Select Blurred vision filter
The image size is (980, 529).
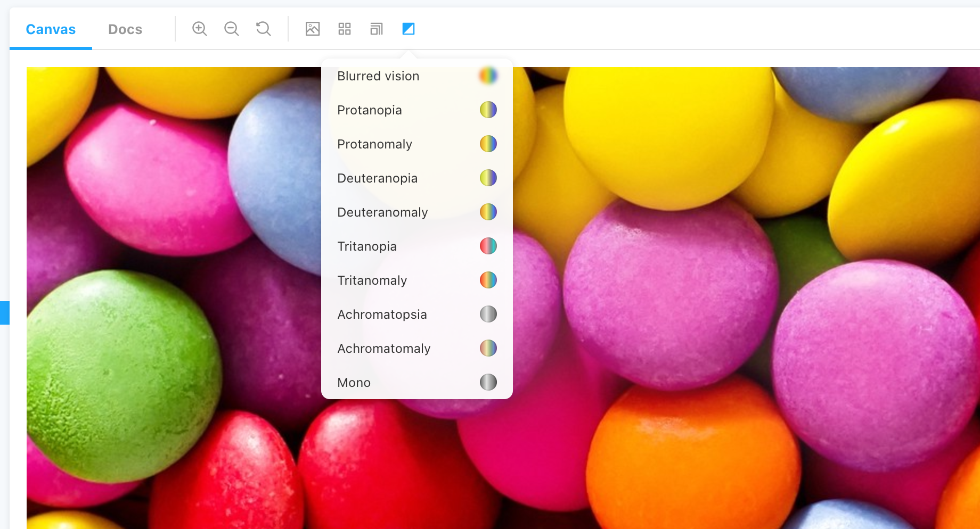417,76
